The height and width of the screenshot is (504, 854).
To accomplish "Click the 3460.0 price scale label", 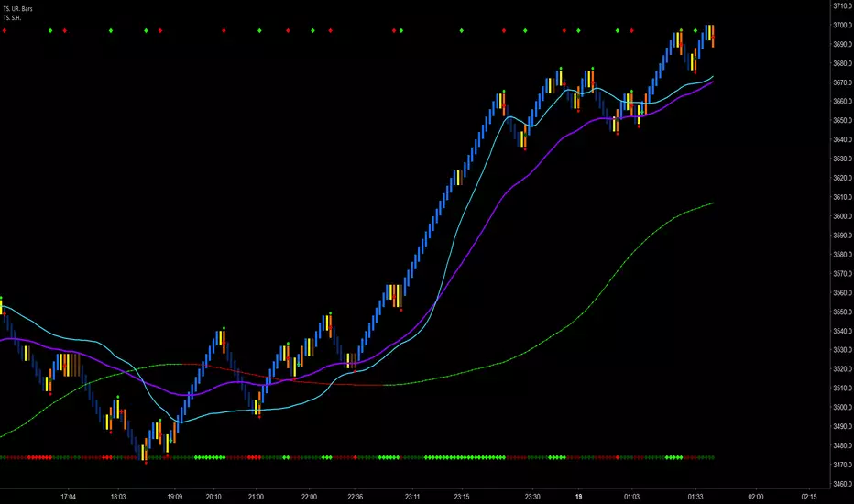I will [x=843, y=483].
